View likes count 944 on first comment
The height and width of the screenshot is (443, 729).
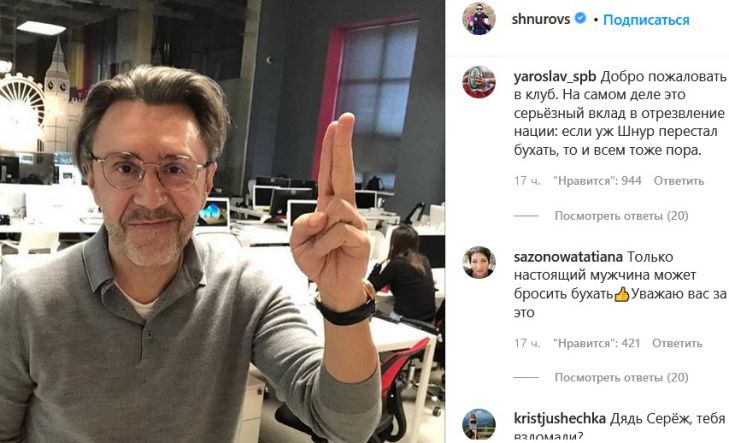597,181
